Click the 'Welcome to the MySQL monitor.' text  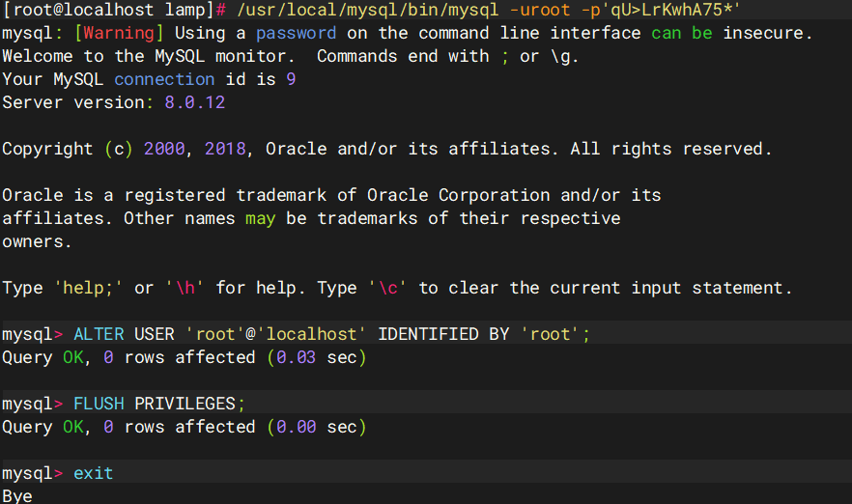pos(149,56)
